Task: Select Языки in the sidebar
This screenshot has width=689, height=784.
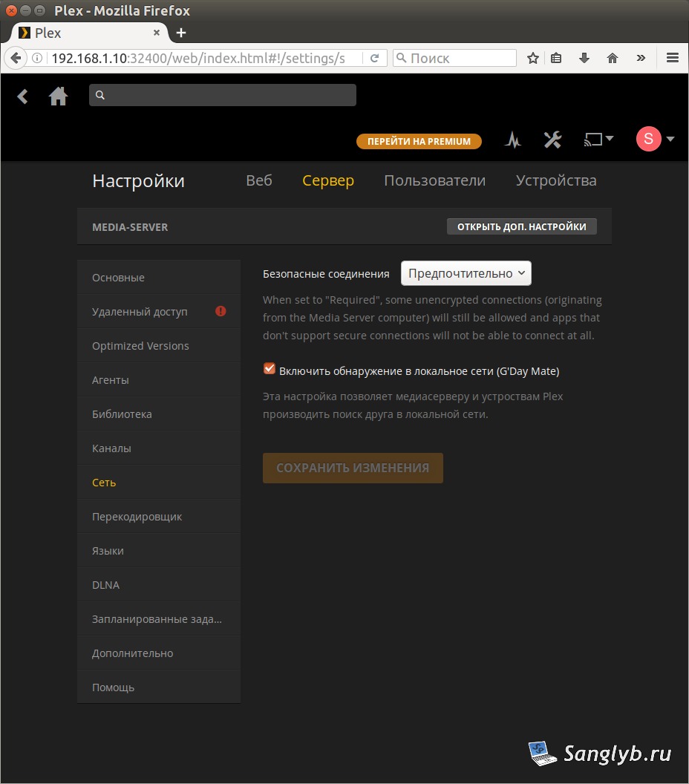Action: (x=159, y=550)
